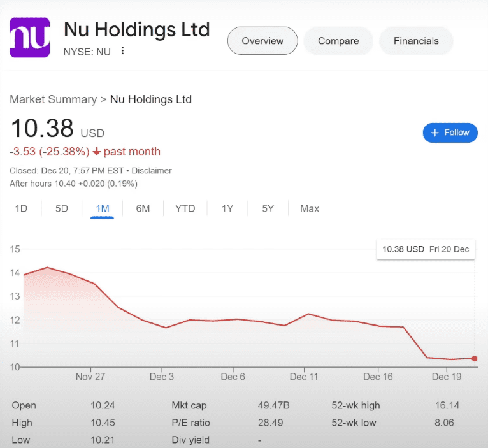Viewport: 488px width, 448px height.
Task: Select the YTD time range
Action: point(185,208)
